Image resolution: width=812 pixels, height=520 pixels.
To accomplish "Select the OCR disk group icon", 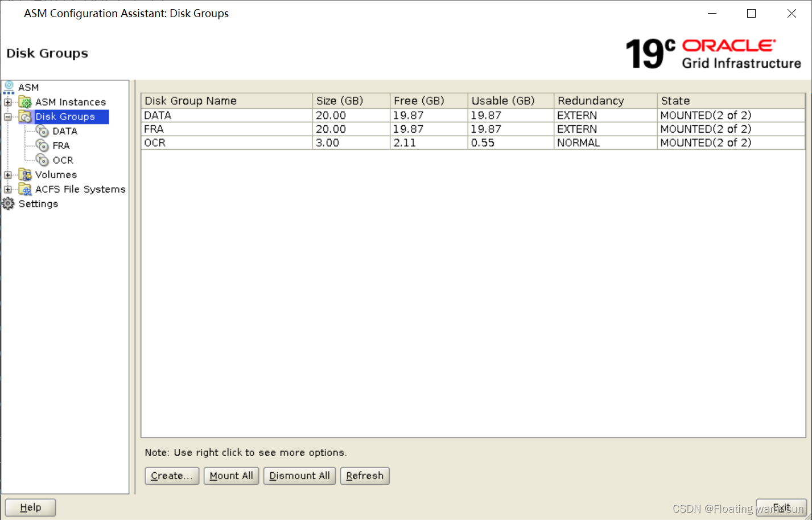I will point(41,160).
